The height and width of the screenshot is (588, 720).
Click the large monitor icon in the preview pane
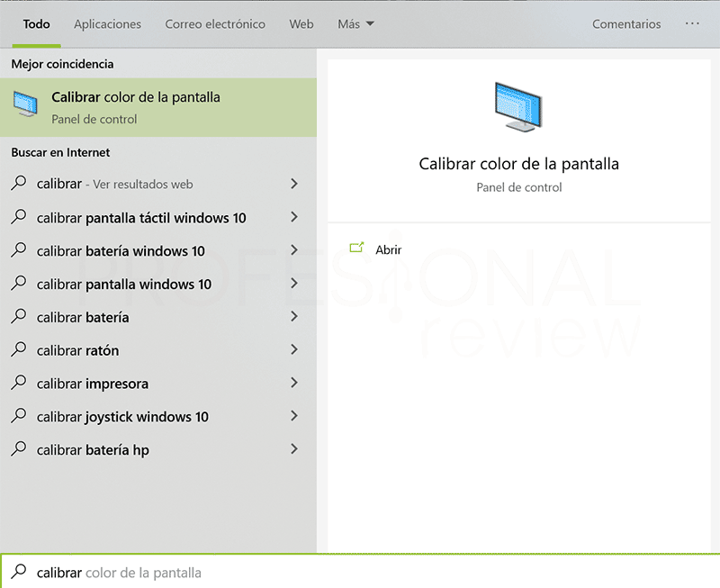(518, 107)
